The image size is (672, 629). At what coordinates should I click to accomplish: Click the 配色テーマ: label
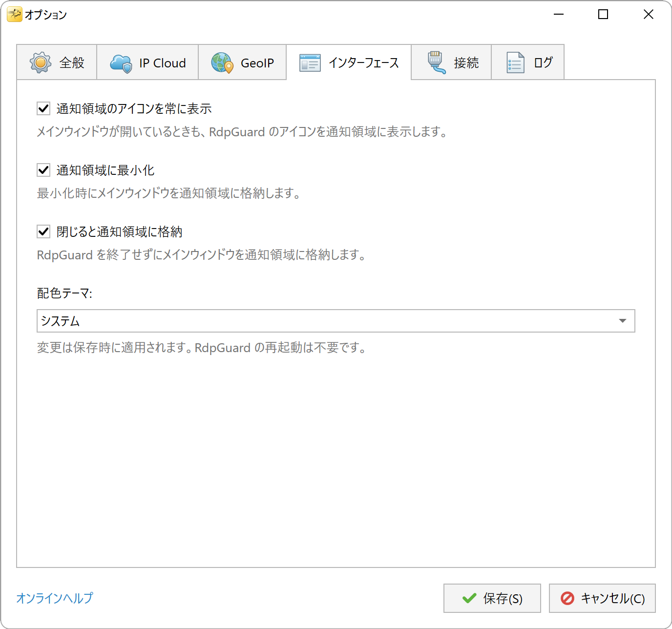pyautogui.click(x=64, y=293)
